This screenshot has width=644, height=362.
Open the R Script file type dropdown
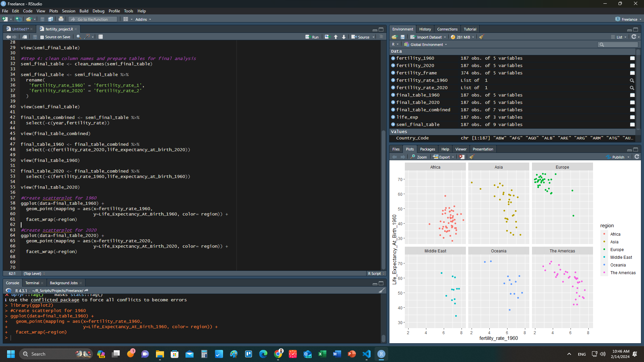point(376,274)
